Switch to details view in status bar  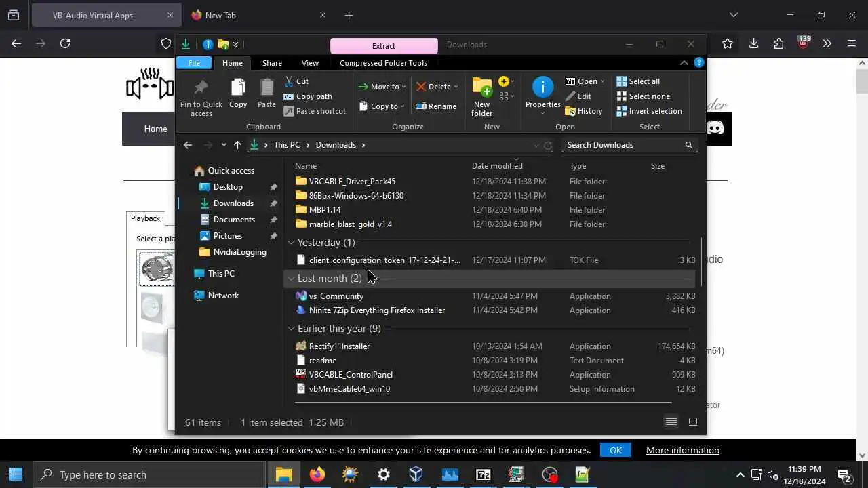click(x=671, y=422)
